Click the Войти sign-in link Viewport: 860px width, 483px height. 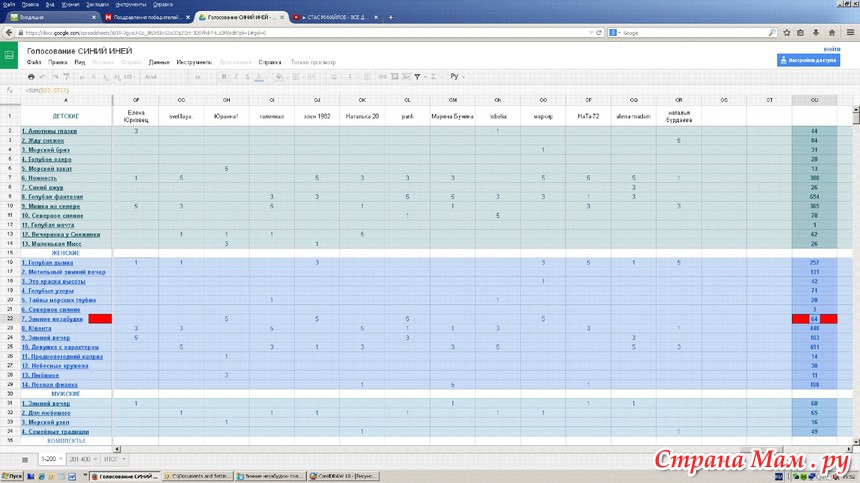[832, 49]
